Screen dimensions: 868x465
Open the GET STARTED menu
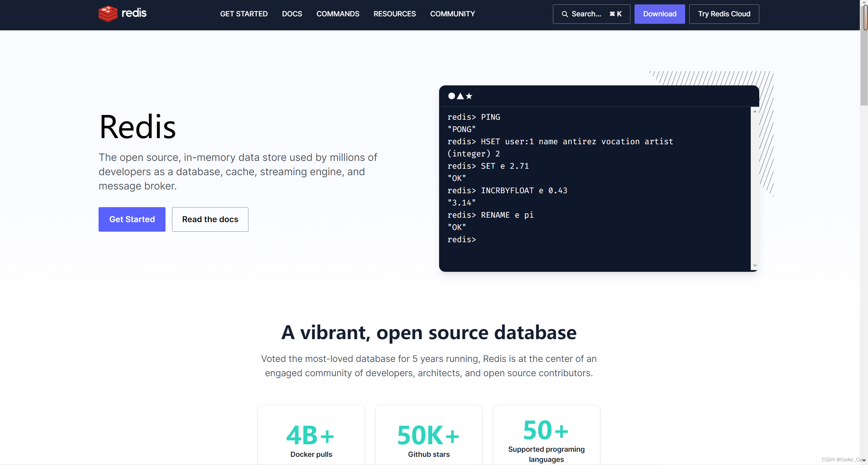244,14
